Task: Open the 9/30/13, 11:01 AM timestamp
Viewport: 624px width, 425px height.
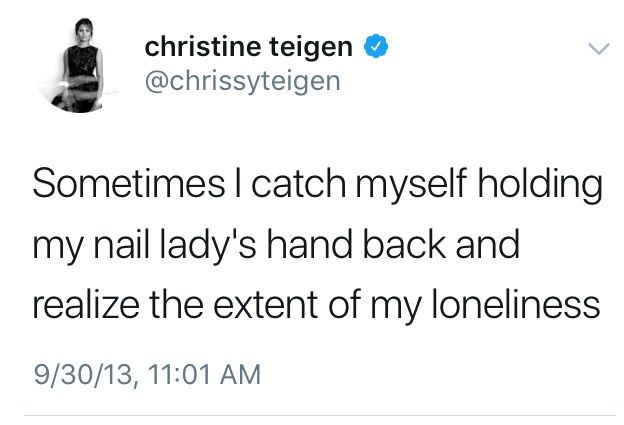Action: [147, 375]
